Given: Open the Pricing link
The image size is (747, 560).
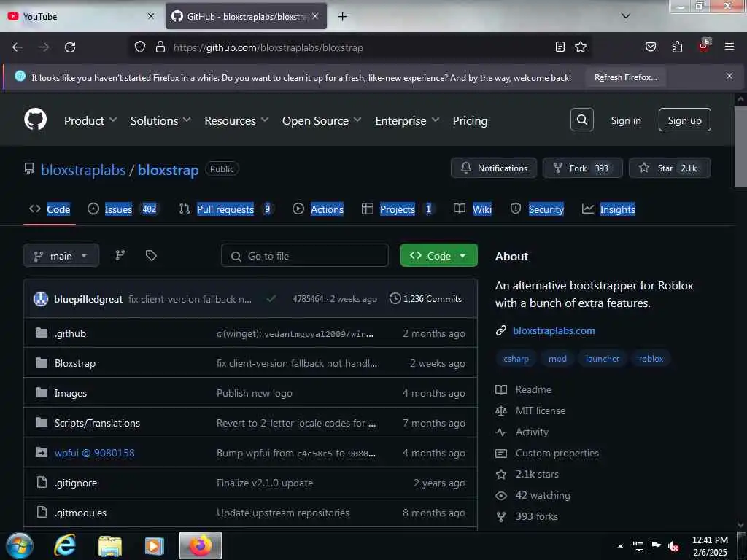Looking at the screenshot, I should [x=470, y=120].
